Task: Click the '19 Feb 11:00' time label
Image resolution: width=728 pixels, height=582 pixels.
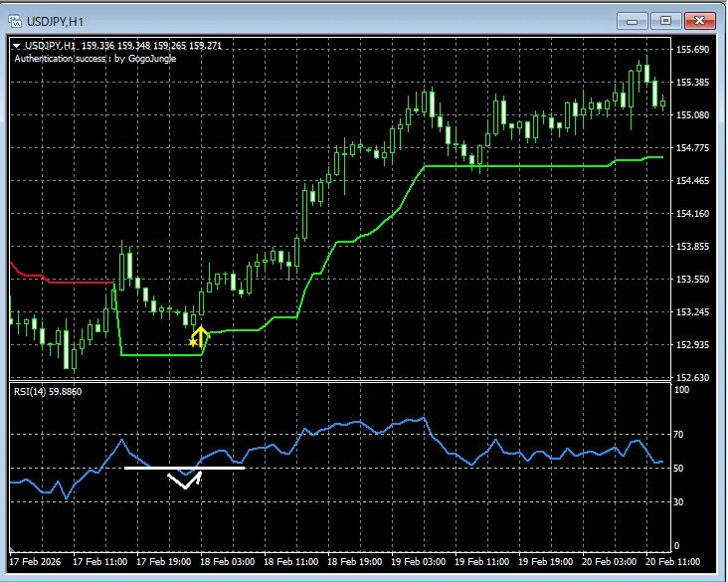Action: coord(481,561)
